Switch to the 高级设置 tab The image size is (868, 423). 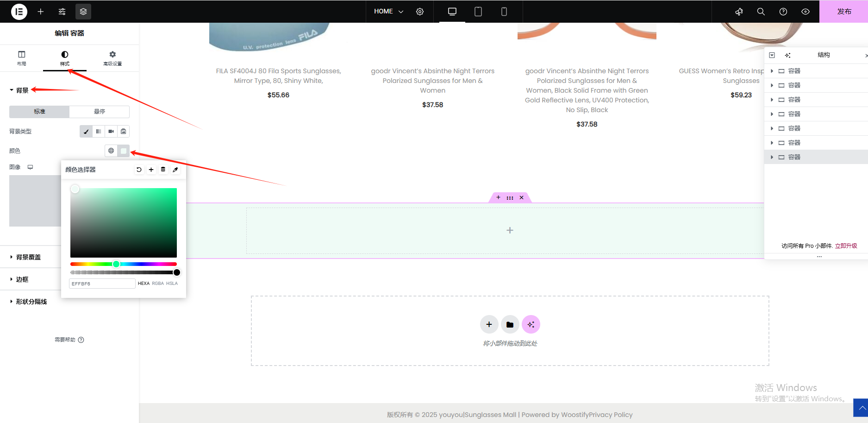(112, 58)
